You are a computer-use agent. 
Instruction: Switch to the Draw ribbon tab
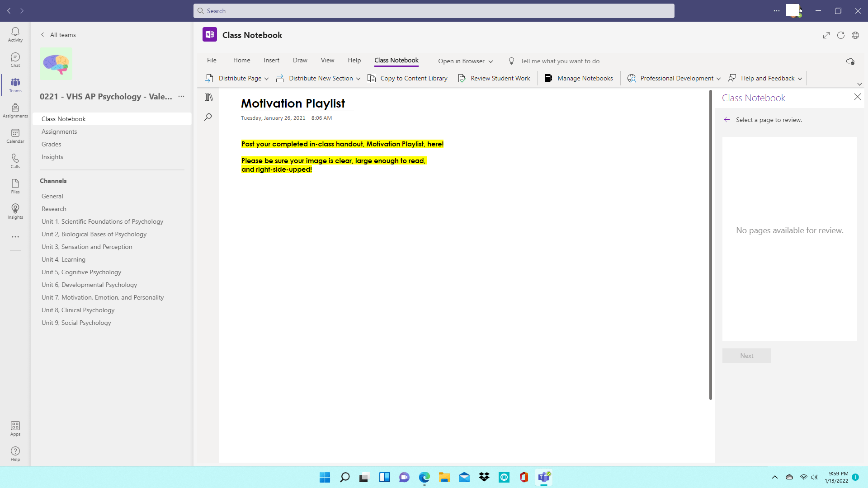[300, 60]
